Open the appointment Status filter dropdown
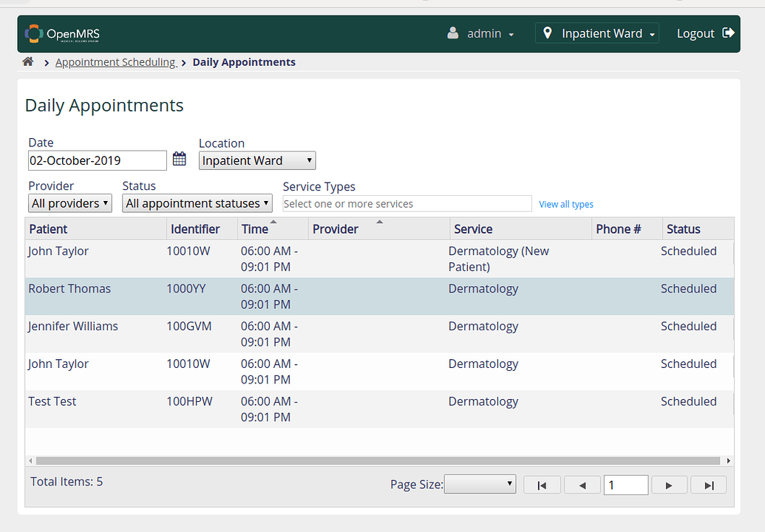Screen dimensions: 765x532 197,202
